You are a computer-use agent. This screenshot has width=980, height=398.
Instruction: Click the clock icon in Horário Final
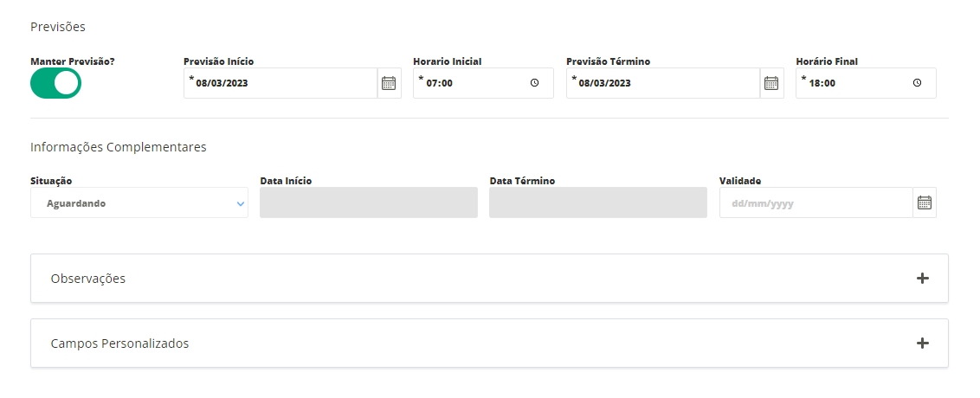click(x=917, y=83)
